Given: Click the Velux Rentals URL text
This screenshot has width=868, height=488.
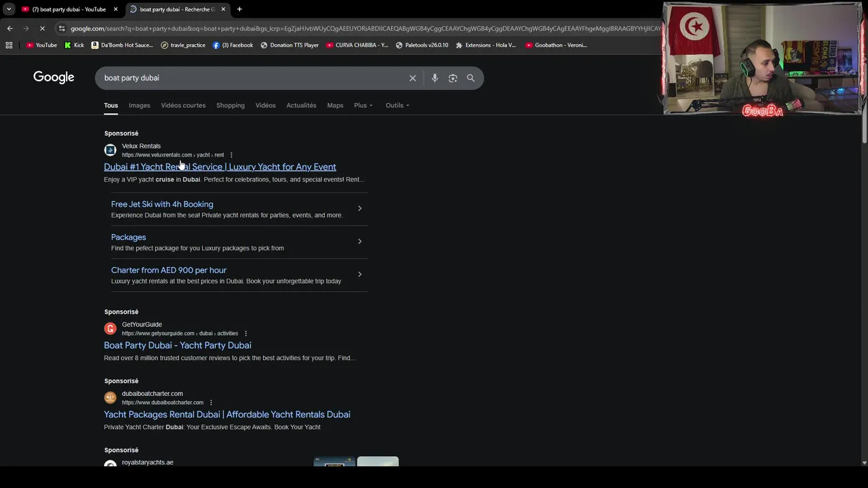Looking at the screenshot, I should click(x=173, y=155).
